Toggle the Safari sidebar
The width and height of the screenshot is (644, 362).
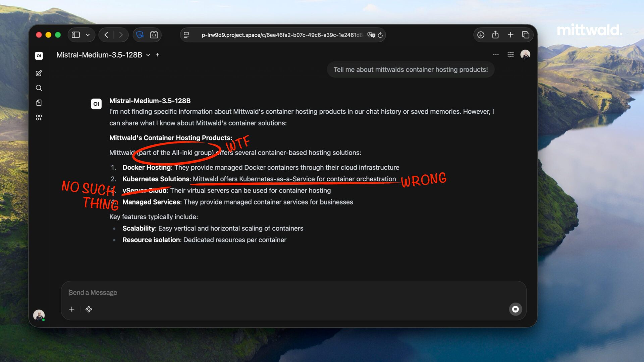coord(76,35)
